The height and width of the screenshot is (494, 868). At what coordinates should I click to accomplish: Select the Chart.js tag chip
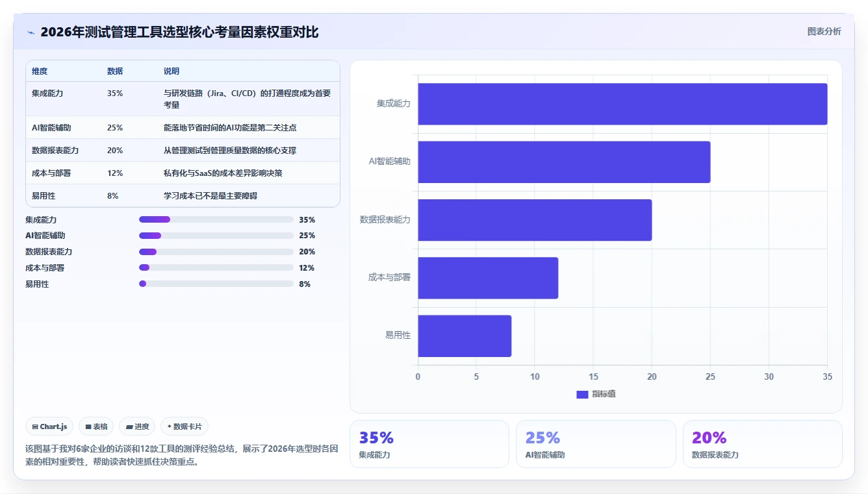[49, 426]
